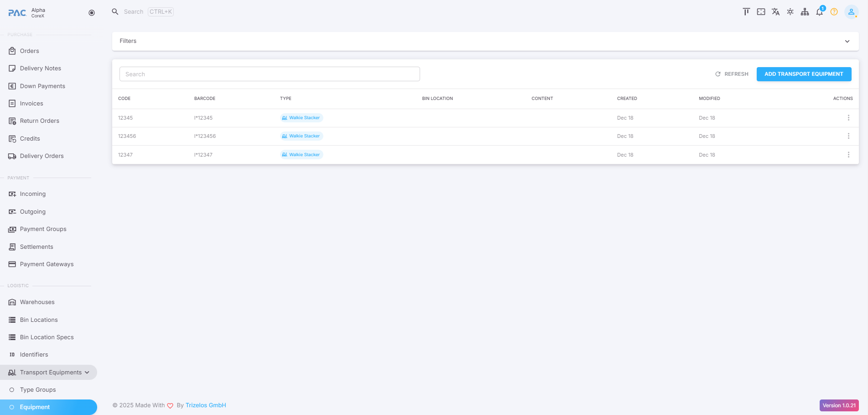
Task: Open the orange help question mark icon
Action: [x=834, y=12]
